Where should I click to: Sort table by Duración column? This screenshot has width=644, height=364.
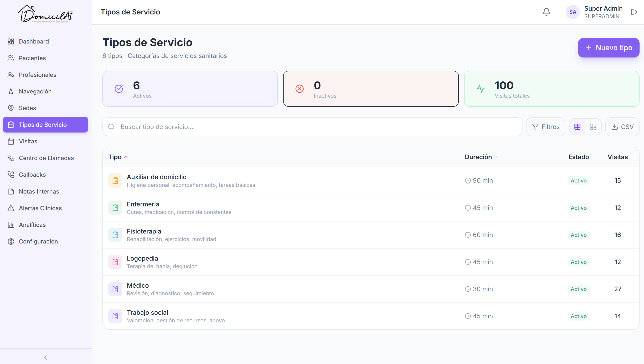(x=481, y=157)
